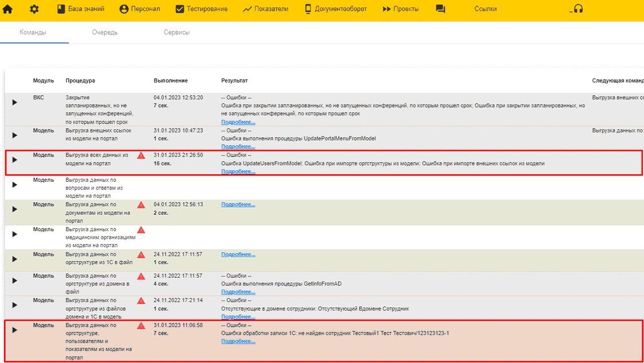644x363 pixels.
Task: Click warning icon on медицинским организациям row
Action: 141,230
